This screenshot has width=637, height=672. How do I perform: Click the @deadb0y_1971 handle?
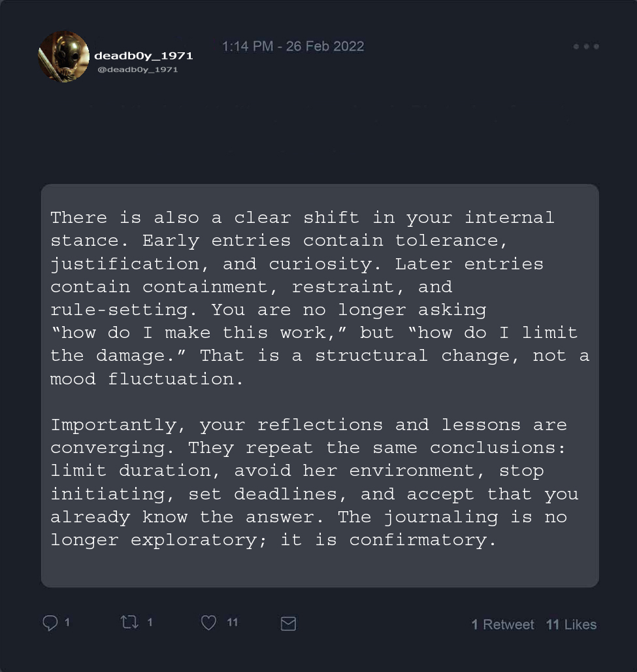point(137,69)
